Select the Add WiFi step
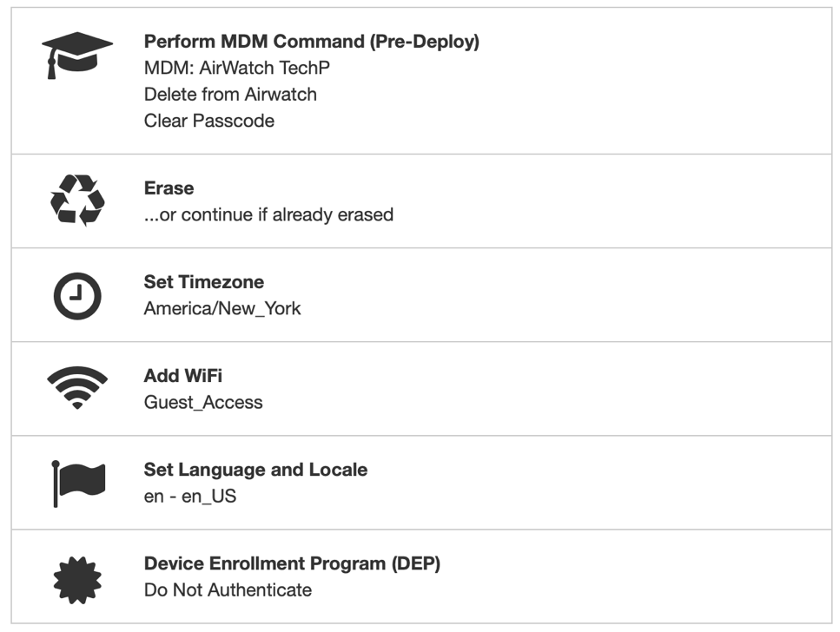 click(182, 376)
